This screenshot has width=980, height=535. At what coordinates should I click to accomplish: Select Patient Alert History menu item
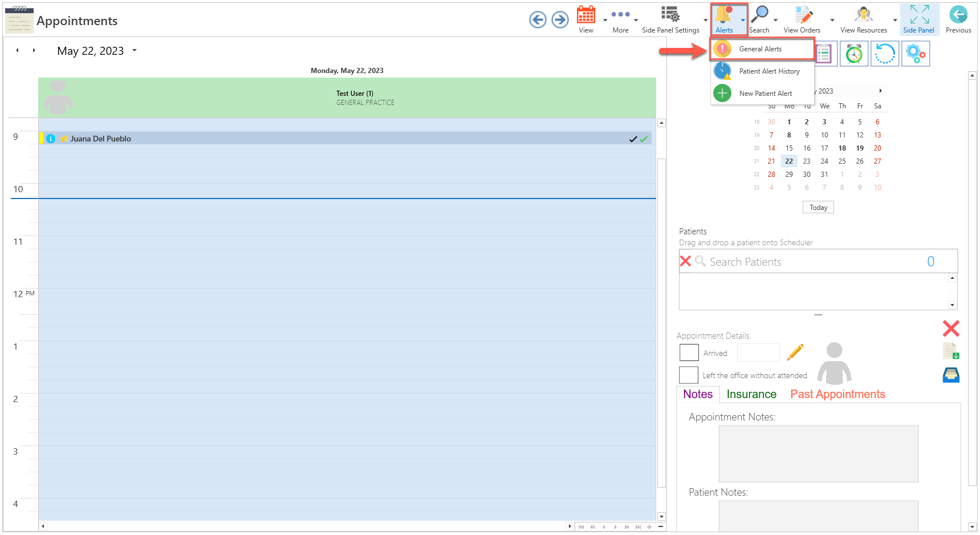point(762,71)
